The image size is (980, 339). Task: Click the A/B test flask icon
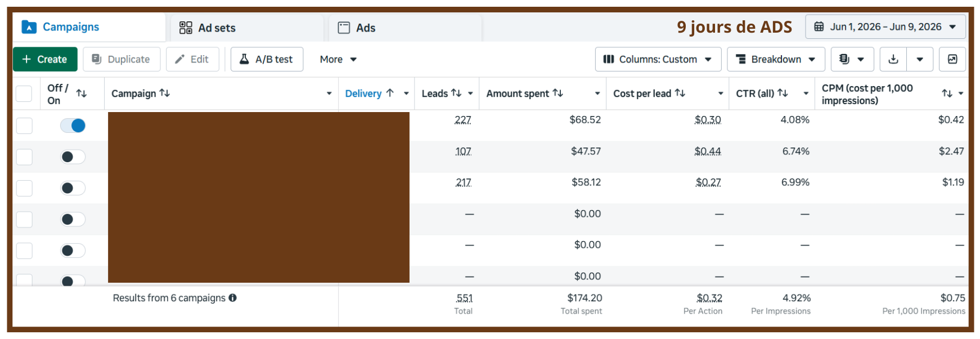pyautogui.click(x=244, y=59)
